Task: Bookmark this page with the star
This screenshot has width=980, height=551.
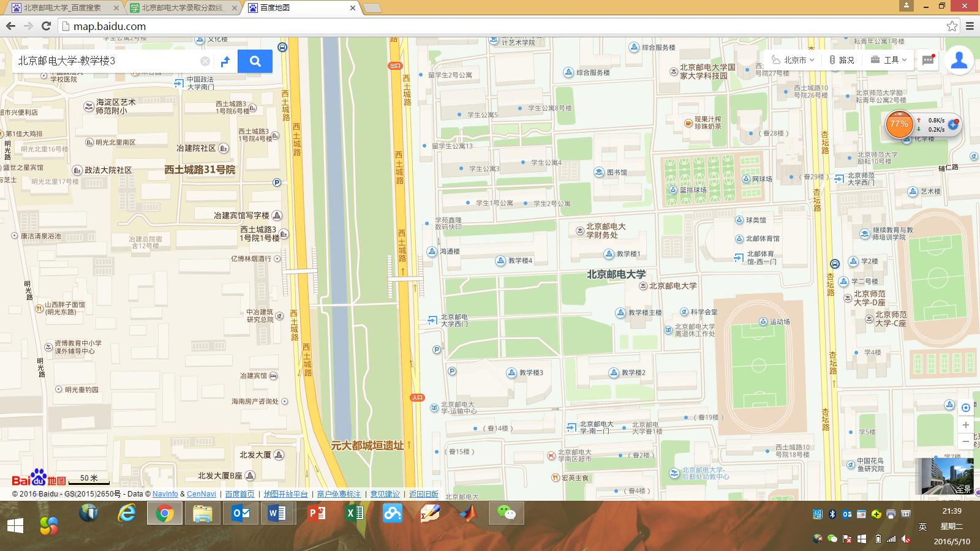Action: tap(952, 26)
